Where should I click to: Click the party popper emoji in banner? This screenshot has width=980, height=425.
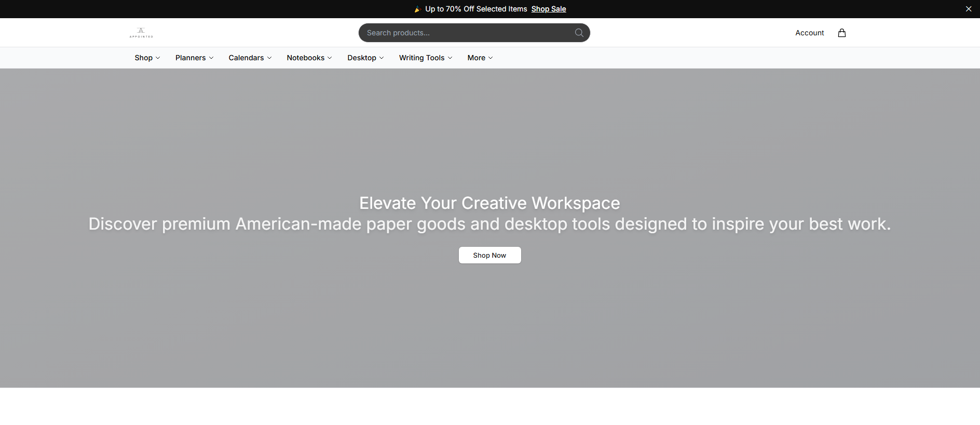coord(417,9)
